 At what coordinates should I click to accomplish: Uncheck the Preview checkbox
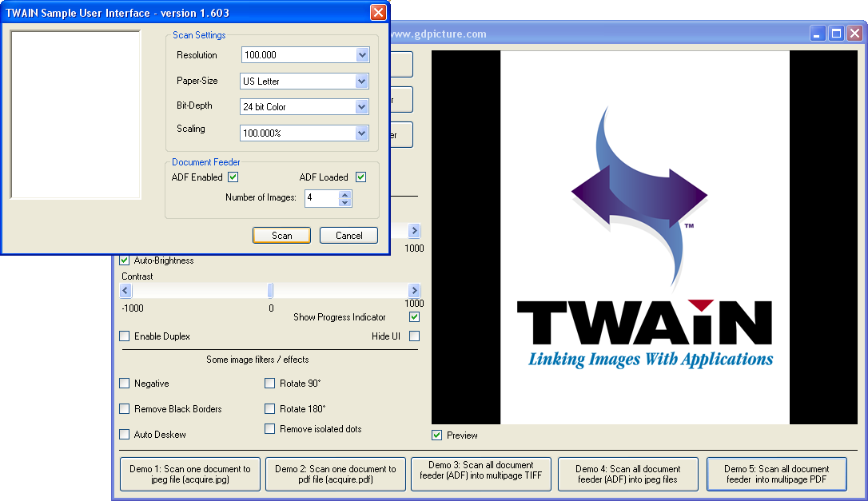(x=436, y=435)
